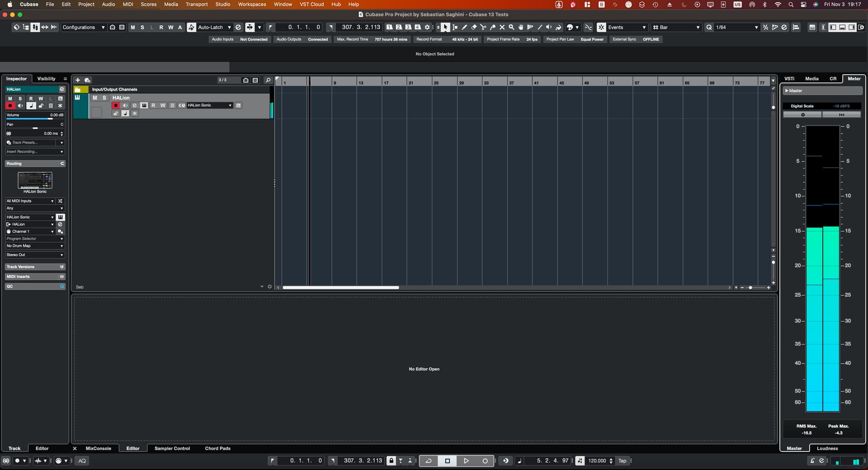Open the All MIDI Inputs dropdown

30,201
